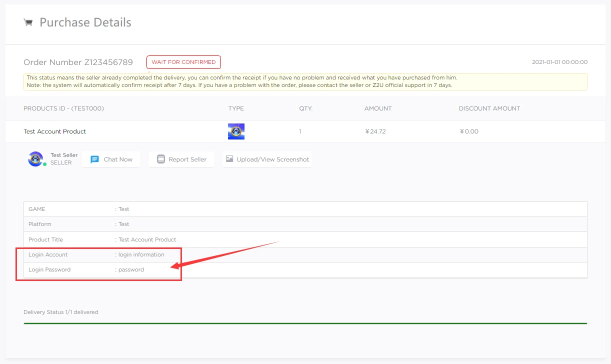
Task: Click the Order Number Z123456789 text
Action: 78,62
